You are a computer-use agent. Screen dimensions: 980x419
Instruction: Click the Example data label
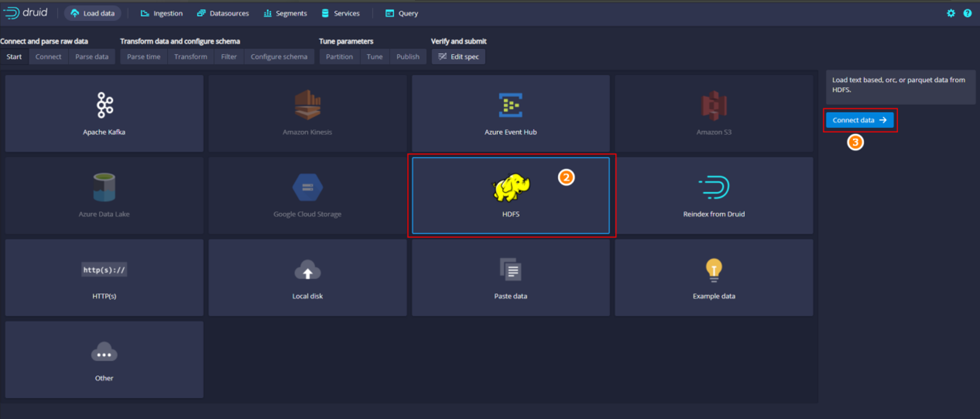click(x=714, y=296)
